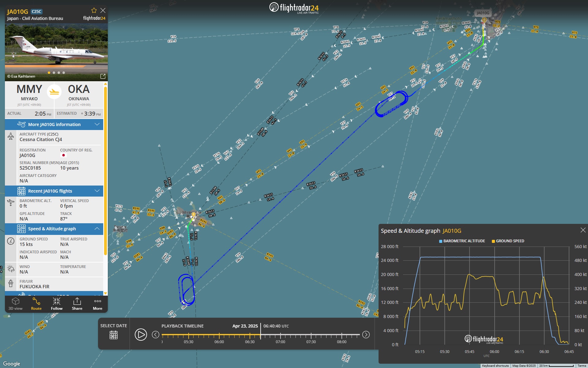Screen dimensions: 588x368
Task: Click the wind weather icon
Action: 11,269
